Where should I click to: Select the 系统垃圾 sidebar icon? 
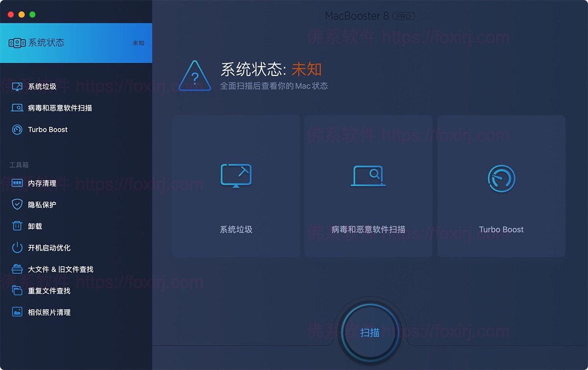click(16, 86)
